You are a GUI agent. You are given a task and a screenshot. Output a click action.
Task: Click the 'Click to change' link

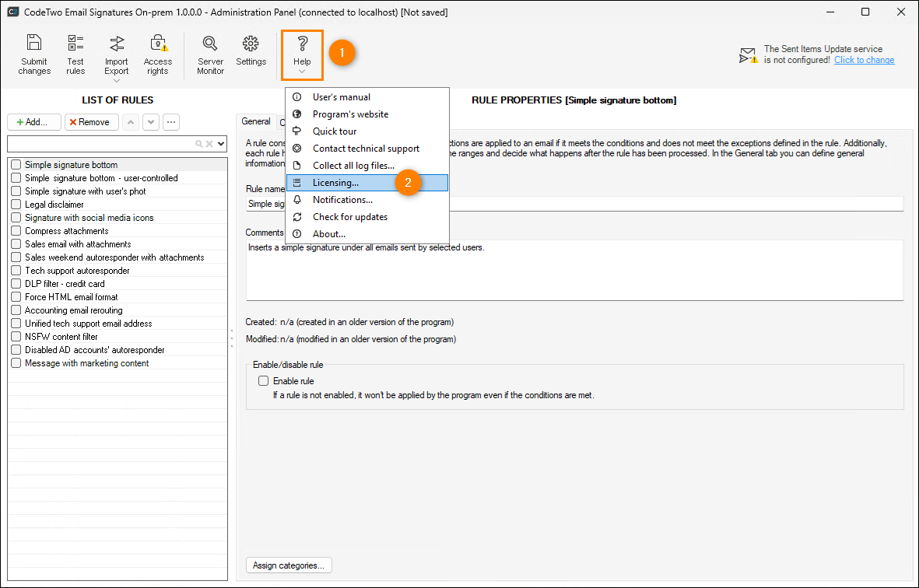tap(864, 59)
